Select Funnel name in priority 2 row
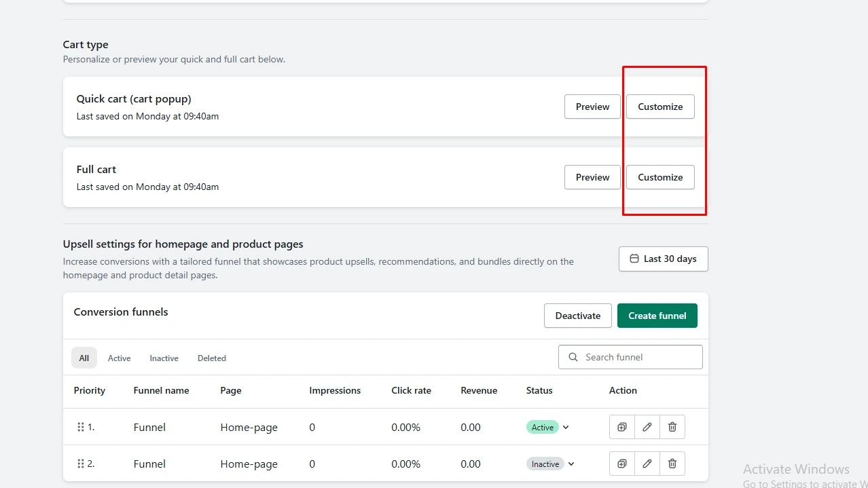 (x=149, y=464)
